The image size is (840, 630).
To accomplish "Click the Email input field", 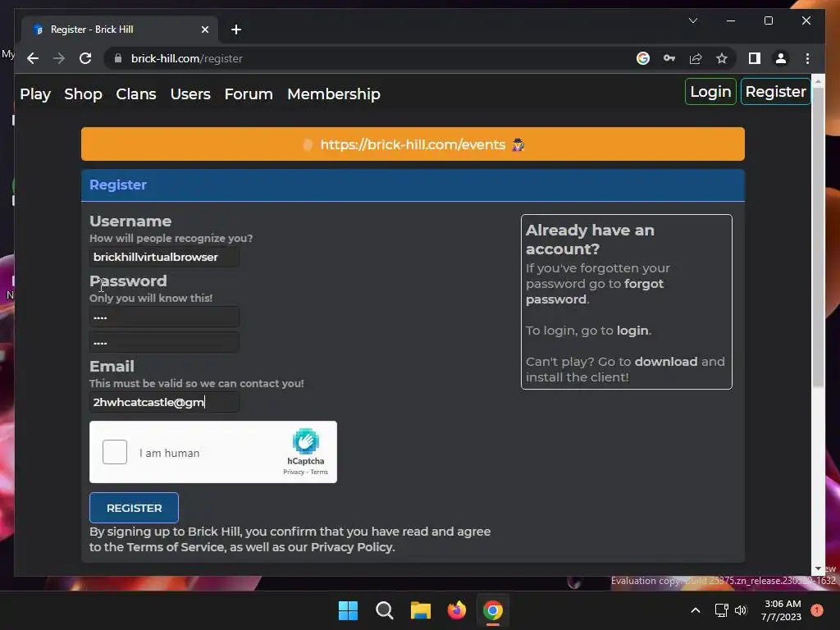I will [164, 402].
